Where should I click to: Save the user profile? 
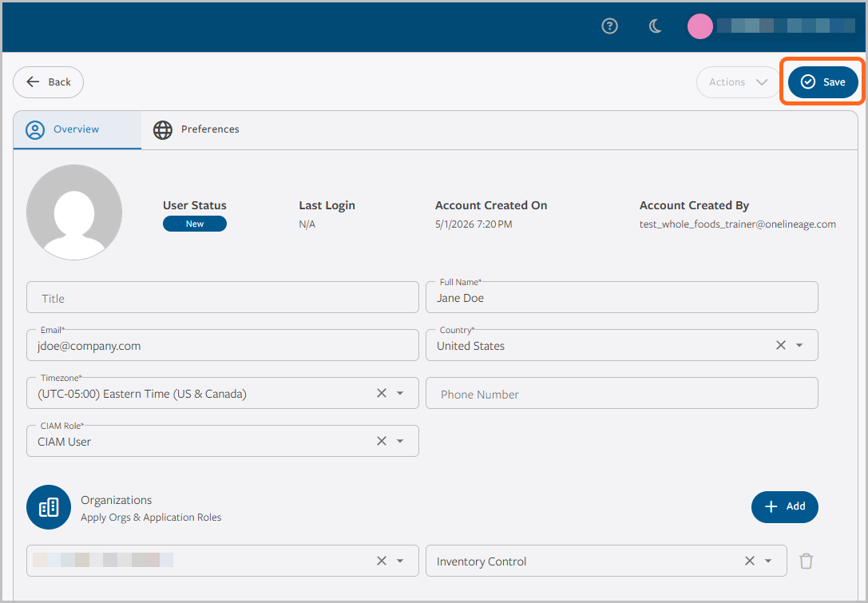(x=823, y=82)
